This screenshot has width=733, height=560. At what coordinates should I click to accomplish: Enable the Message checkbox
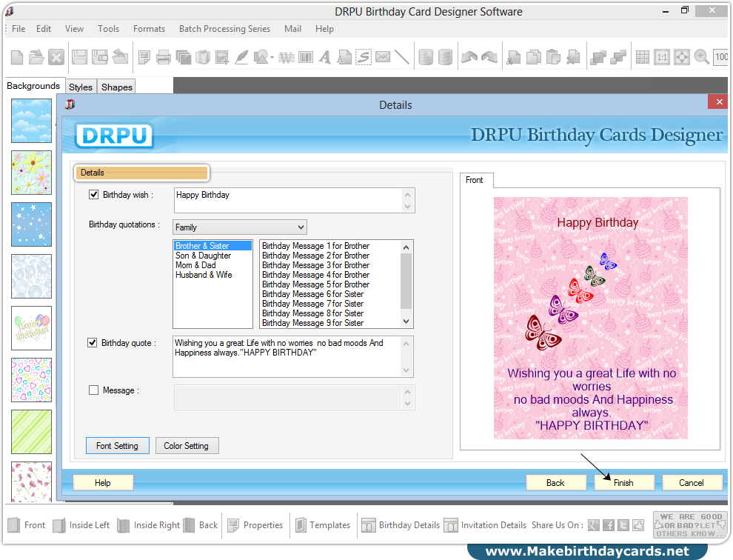(x=93, y=390)
